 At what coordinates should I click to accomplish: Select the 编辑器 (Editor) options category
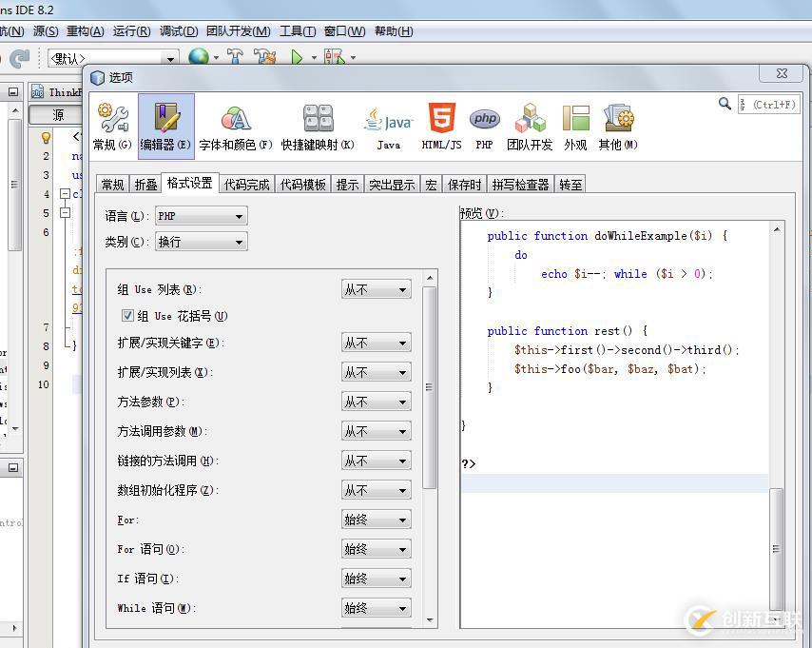point(165,127)
